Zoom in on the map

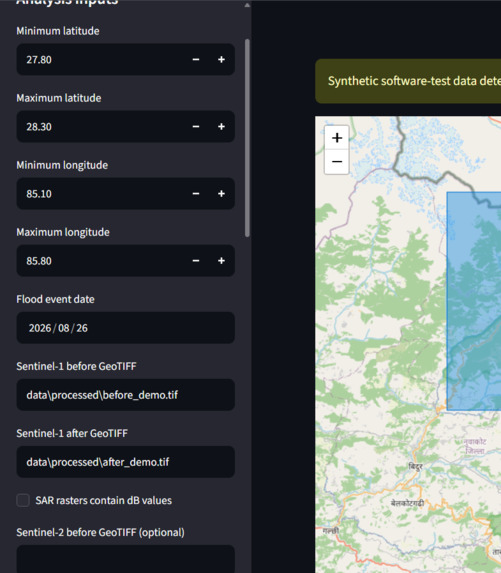(337, 138)
